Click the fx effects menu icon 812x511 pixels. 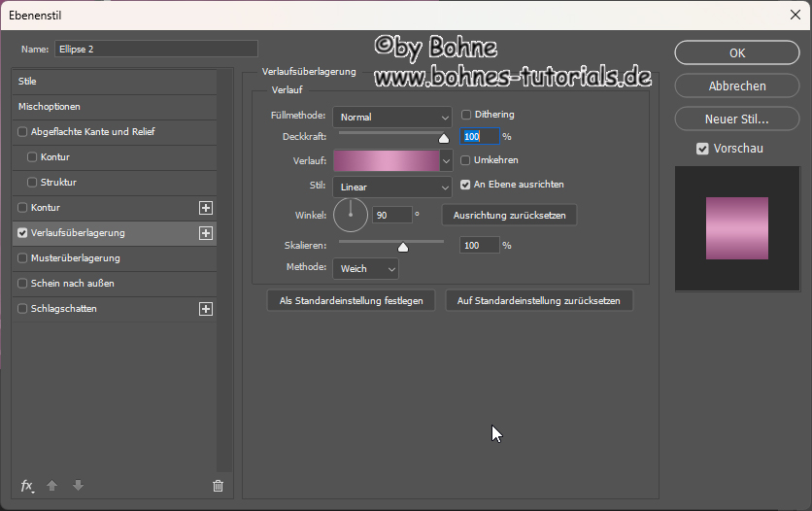[x=27, y=486]
